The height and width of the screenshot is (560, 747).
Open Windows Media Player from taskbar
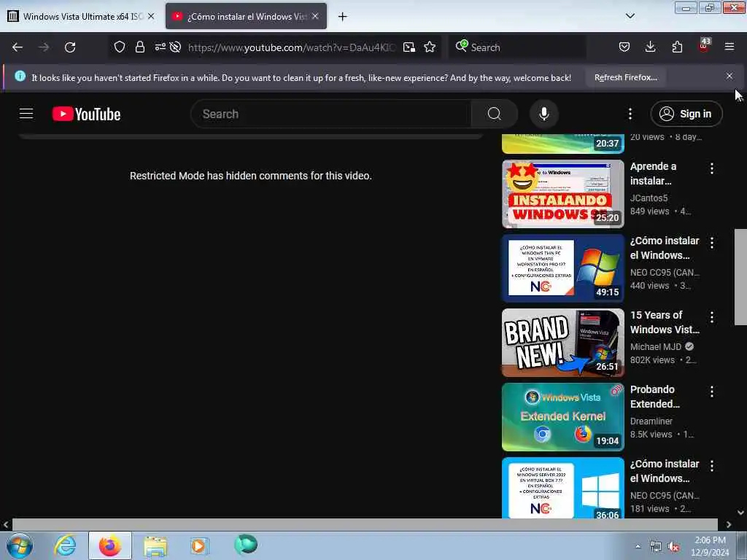click(x=198, y=545)
